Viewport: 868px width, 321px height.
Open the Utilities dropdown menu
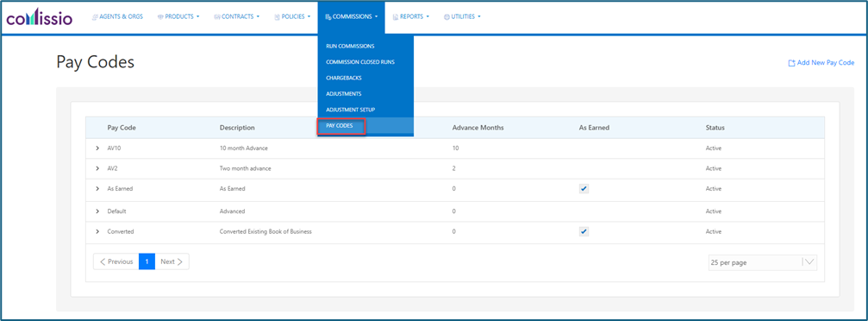[462, 16]
